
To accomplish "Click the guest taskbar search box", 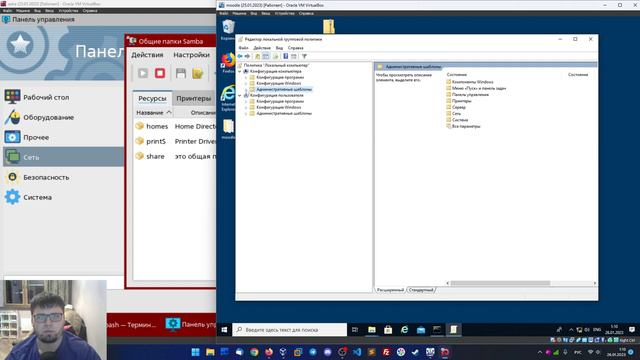I will point(290,330).
